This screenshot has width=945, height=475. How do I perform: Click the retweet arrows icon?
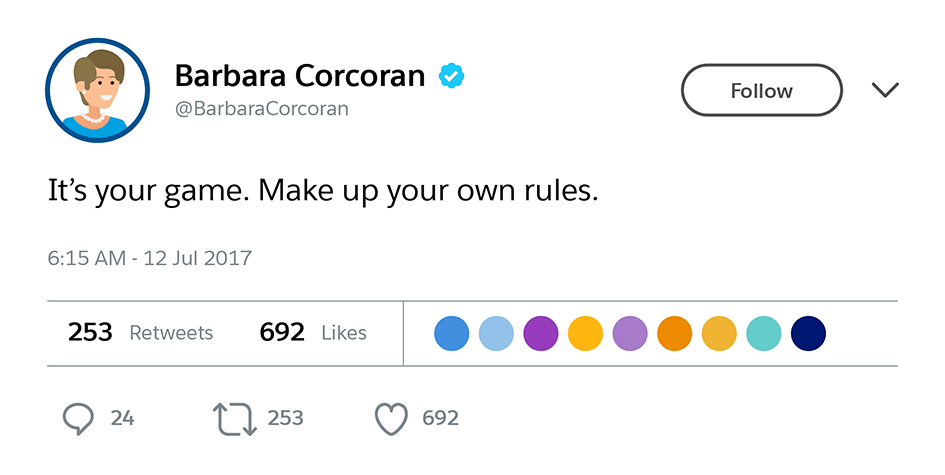point(235,418)
